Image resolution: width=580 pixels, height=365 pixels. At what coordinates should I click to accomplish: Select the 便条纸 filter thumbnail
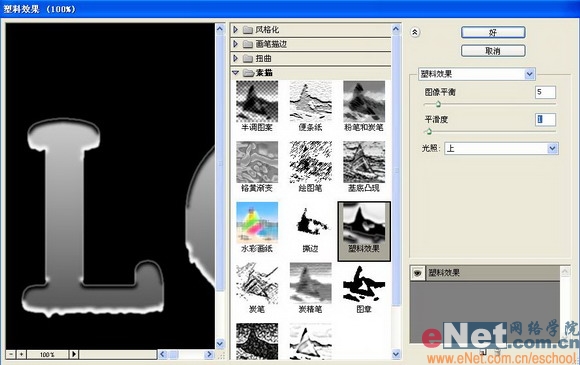tap(310, 102)
